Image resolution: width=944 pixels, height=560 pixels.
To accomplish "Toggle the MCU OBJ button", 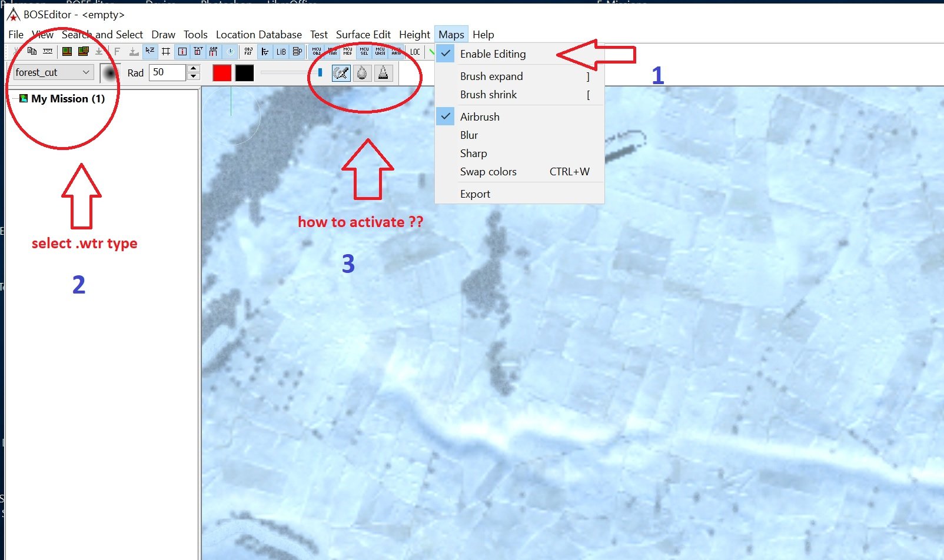I will 317,52.
